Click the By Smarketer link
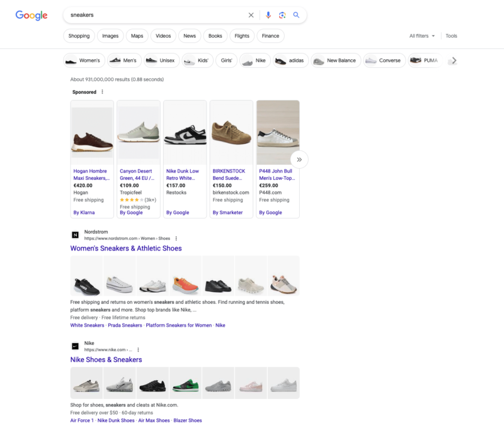Image resolution: width=504 pixels, height=433 pixels. tap(227, 213)
